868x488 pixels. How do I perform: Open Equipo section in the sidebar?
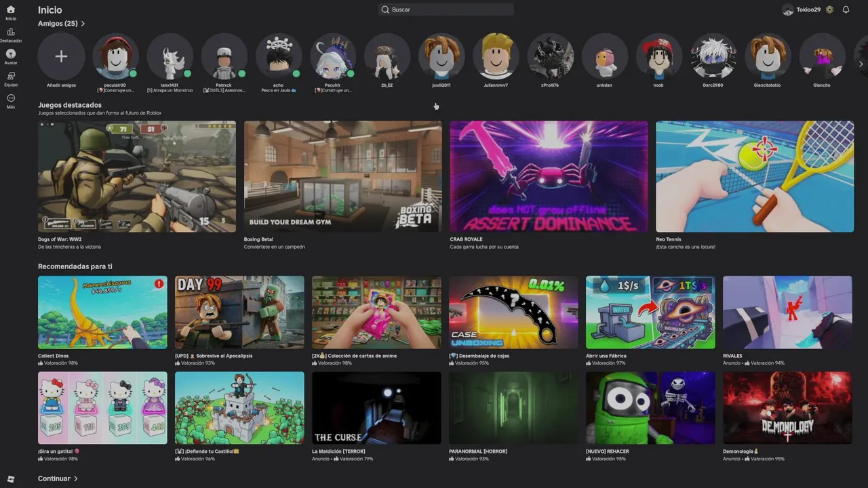coord(10,79)
